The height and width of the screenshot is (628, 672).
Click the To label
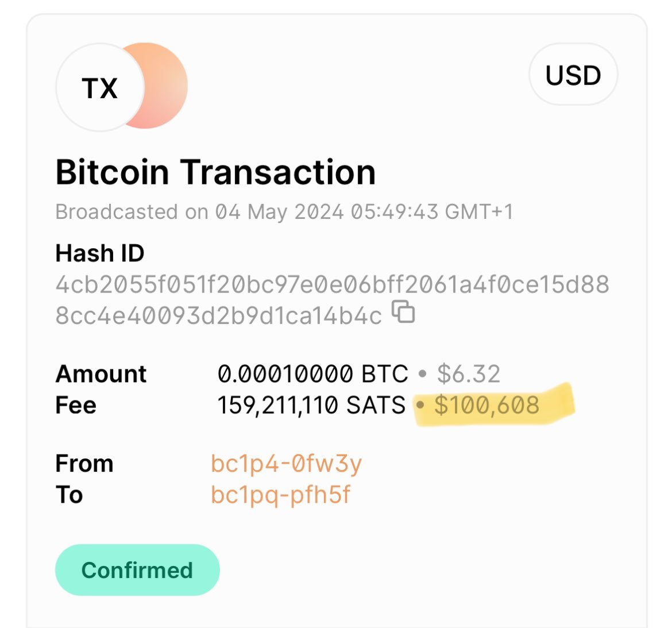pos(69,495)
